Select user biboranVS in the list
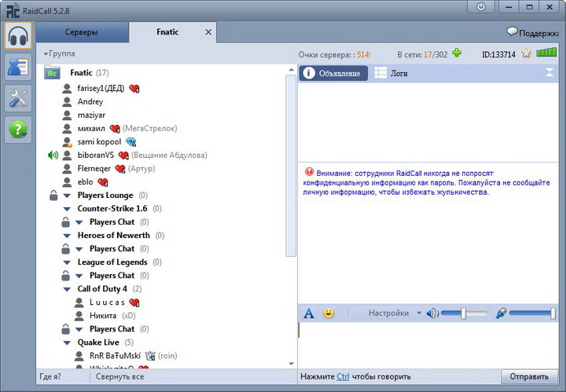 pos(96,156)
